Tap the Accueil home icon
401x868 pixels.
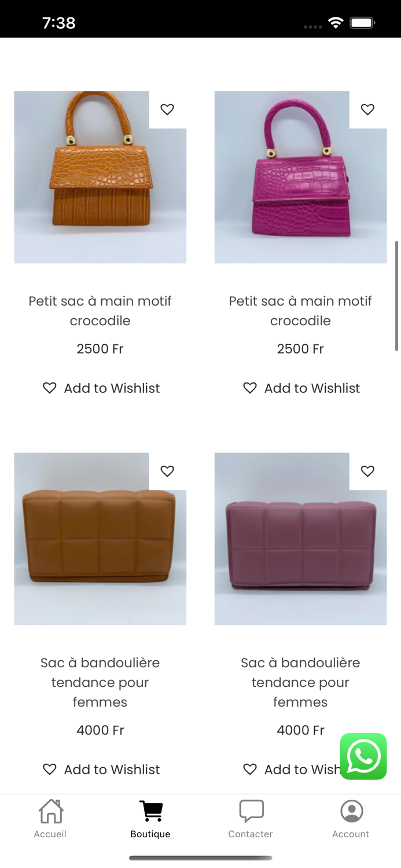pyautogui.click(x=50, y=811)
